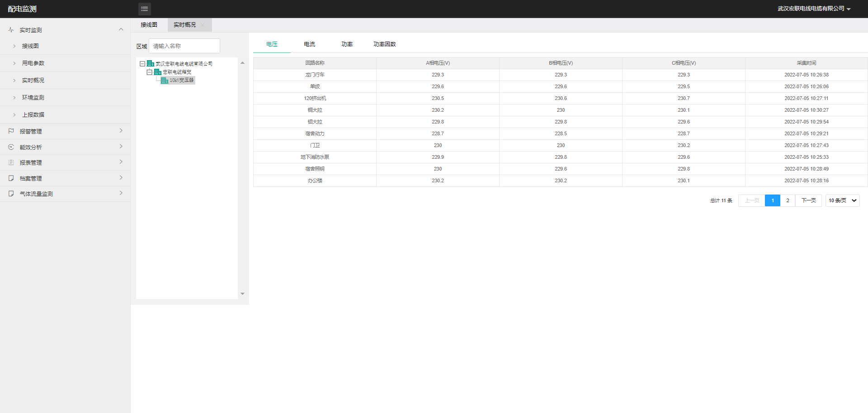
Task: Expand the 报表管理 sidebar menu
Action: (121, 162)
